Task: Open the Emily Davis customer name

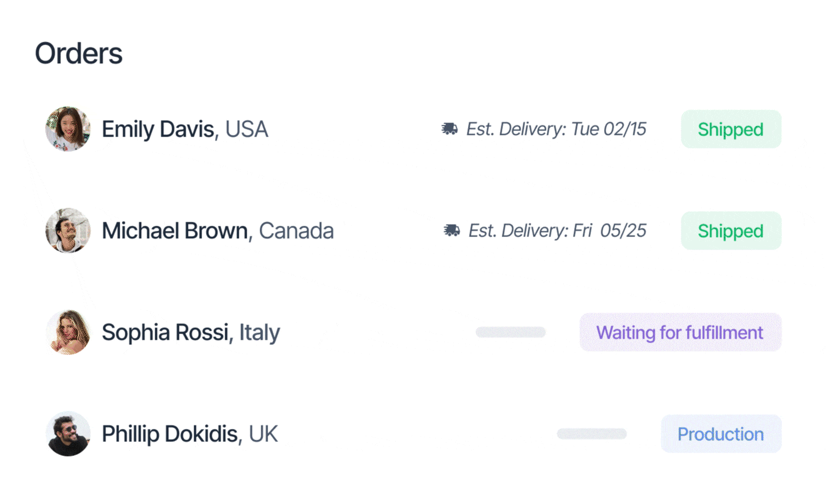Action: click(158, 129)
